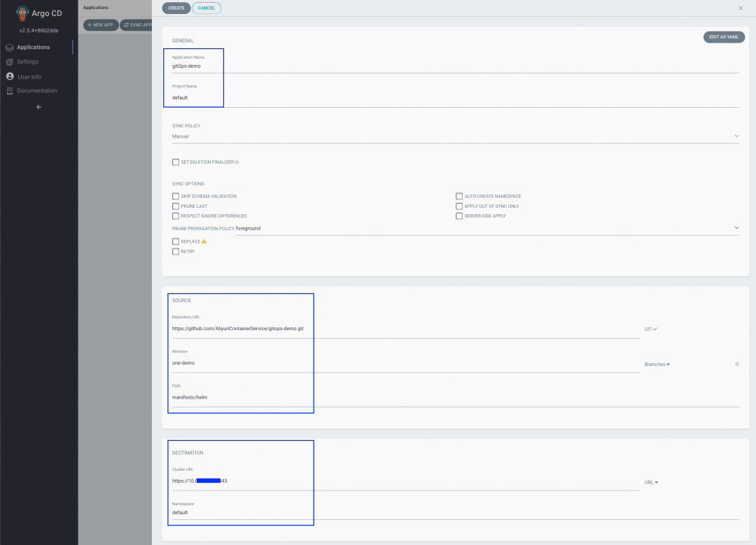Image resolution: width=756 pixels, height=545 pixels.
Task: Open Settings gear icon in sidebar
Action: click(x=10, y=62)
